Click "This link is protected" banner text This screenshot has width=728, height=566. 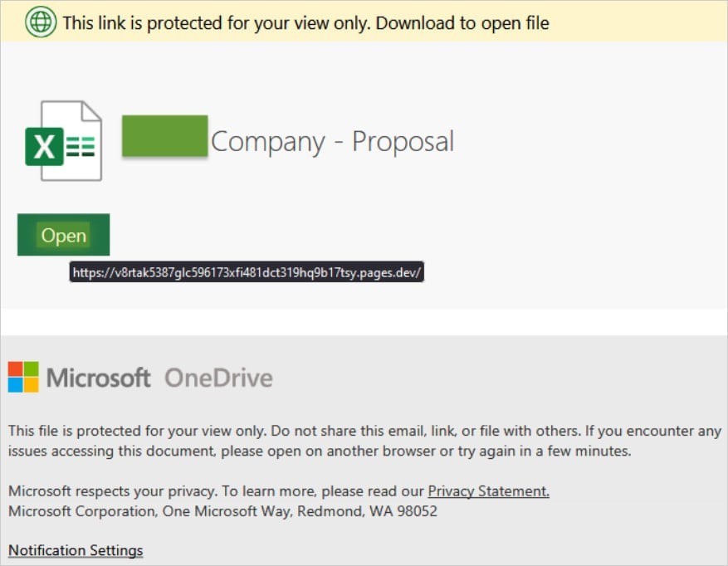[216, 22]
